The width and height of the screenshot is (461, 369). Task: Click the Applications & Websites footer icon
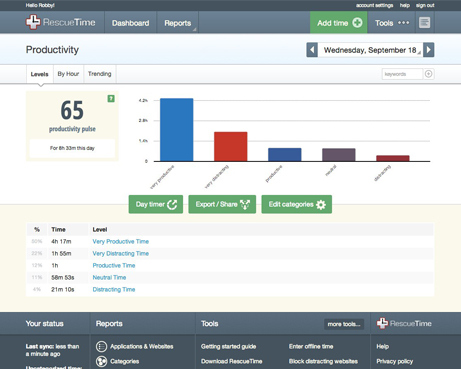(101, 346)
